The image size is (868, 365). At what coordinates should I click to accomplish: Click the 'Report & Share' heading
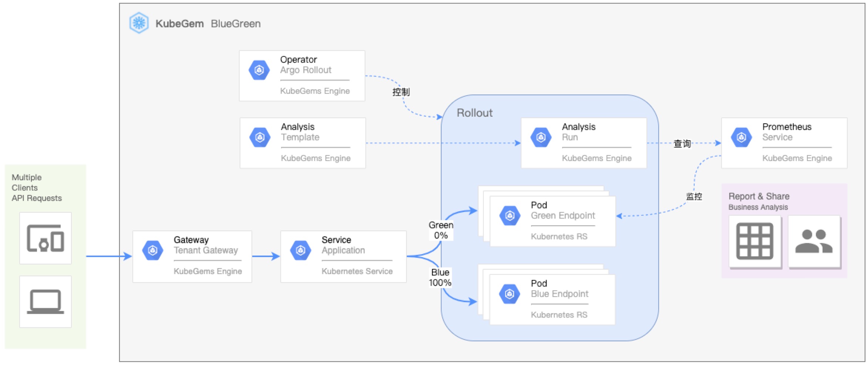coord(759,196)
